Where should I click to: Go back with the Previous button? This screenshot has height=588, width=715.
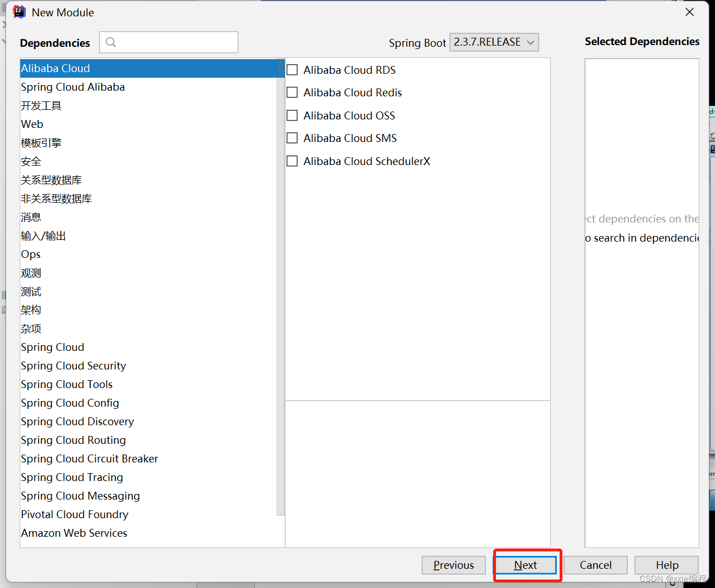click(x=454, y=565)
